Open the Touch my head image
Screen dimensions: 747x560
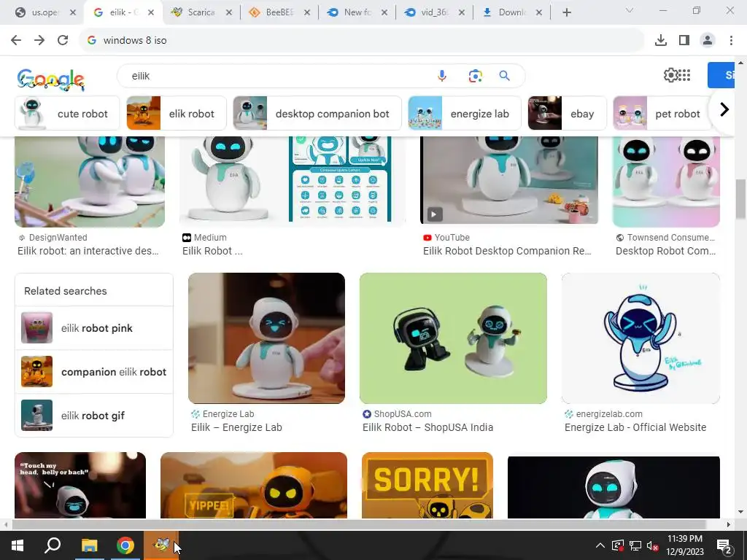(80, 485)
